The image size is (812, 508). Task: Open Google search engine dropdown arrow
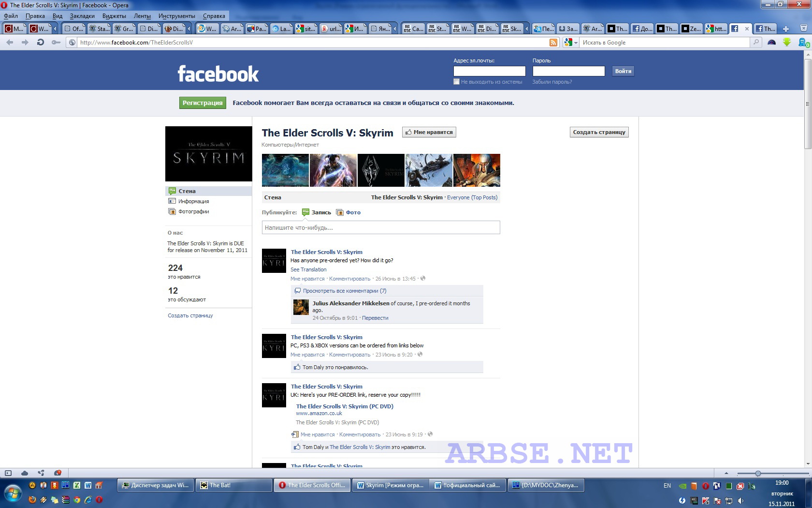tap(576, 43)
